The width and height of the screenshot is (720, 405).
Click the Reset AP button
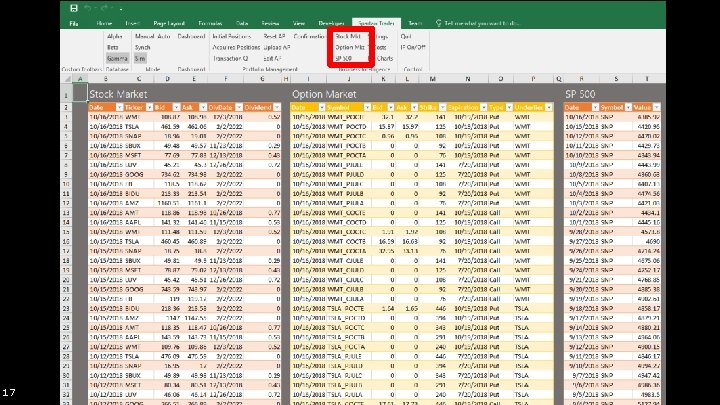(x=274, y=36)
